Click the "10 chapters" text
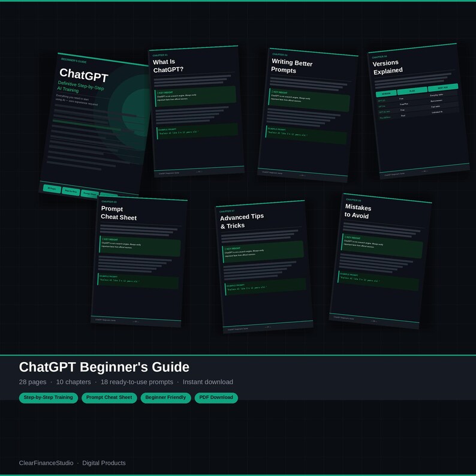Image resolution: width=476 pixels, height=476 pixels. pyautogui.click(x=74, y=382)
